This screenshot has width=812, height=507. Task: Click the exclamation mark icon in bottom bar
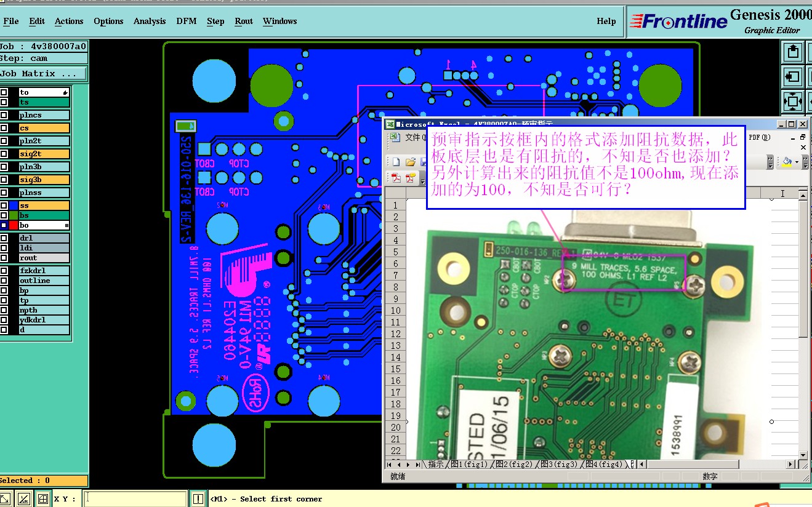(198, 498)
